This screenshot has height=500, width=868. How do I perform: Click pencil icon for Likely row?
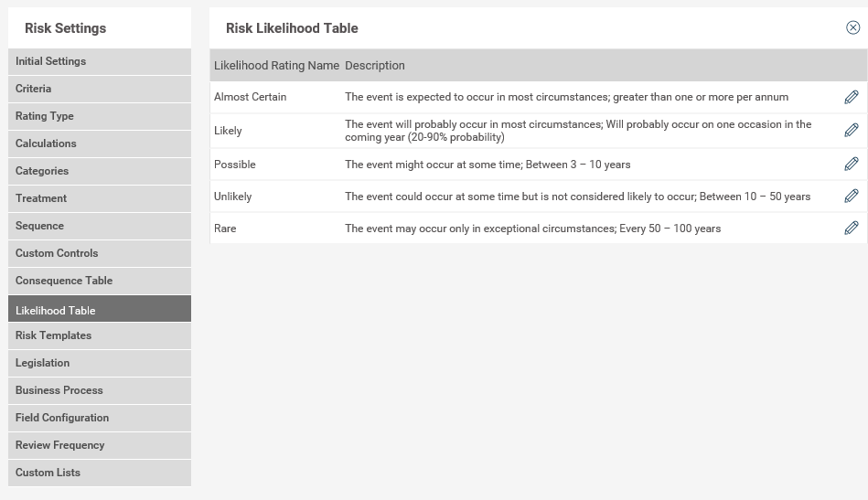click(x=851, y=130)
